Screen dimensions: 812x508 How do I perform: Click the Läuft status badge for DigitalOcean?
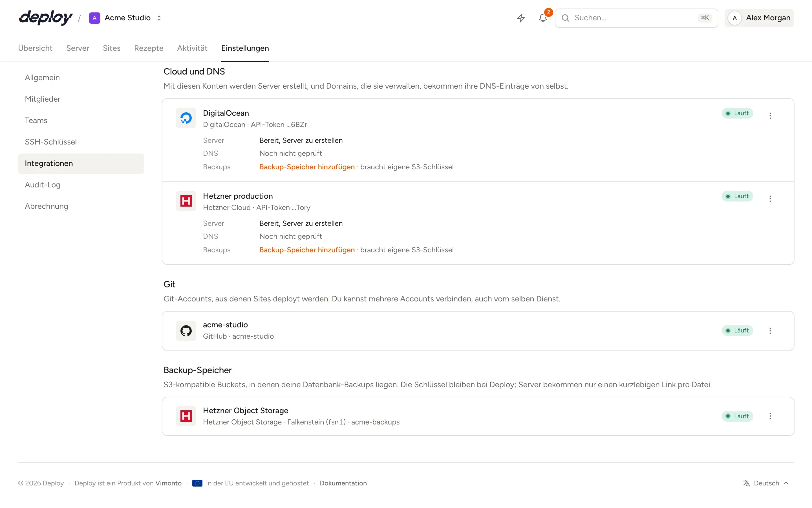(x=737, y=113)
